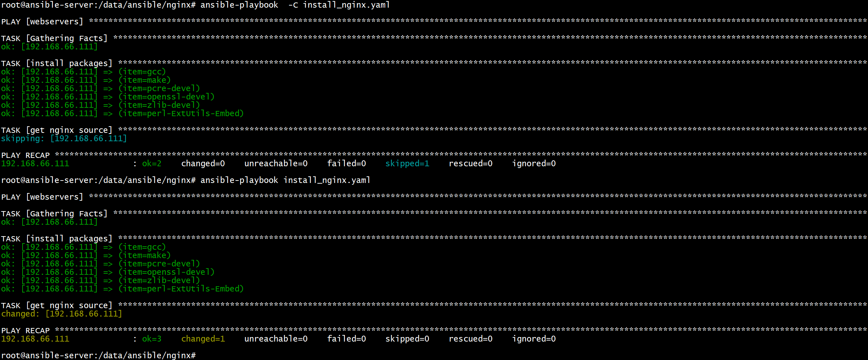Image resolution: width=868 pixels, height=360 pixels.
Task: Click '(item=openssl-devel)' in the check-mode run
Action: [167, 97]
